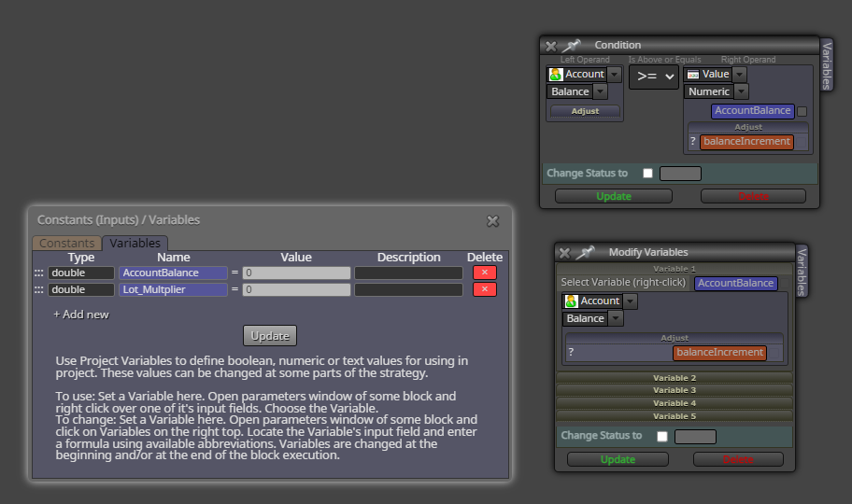Expand Balance dropdown in Condition left operand

click(601, 91)
